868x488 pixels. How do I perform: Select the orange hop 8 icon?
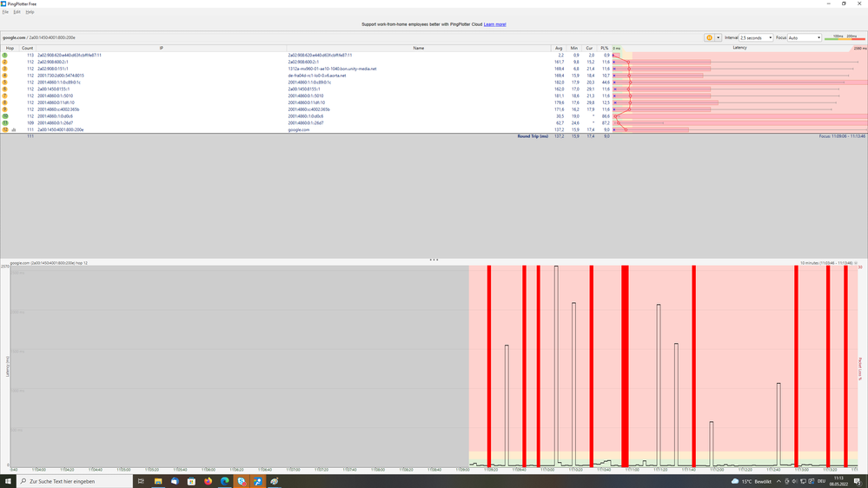pos(5,102)
